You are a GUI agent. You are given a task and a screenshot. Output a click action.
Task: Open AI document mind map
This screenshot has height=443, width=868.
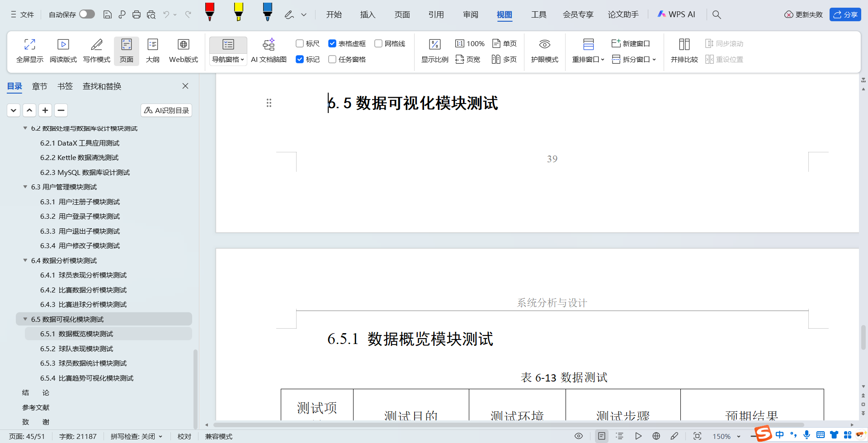pos(269,51)
